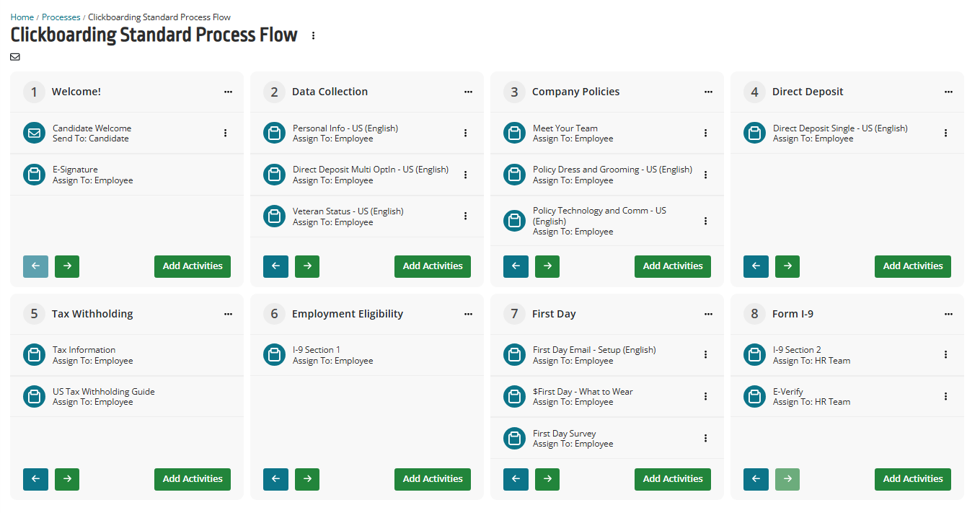Click the First Day Survey icon

514,439
